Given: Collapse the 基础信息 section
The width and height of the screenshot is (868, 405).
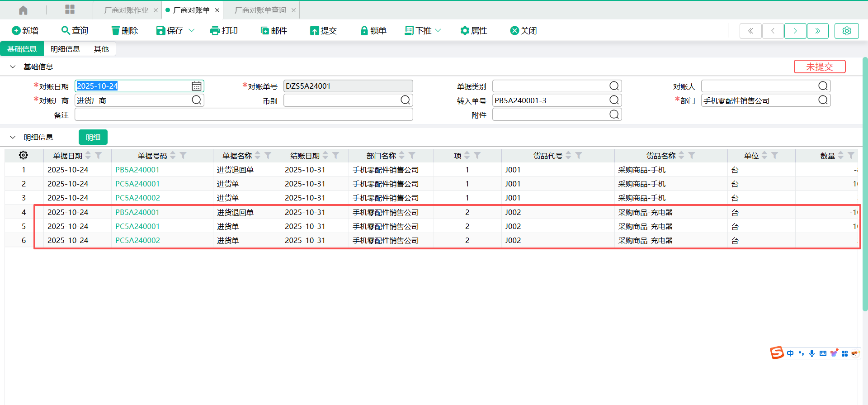Looking at the screenshot, I should click(13, 67).
